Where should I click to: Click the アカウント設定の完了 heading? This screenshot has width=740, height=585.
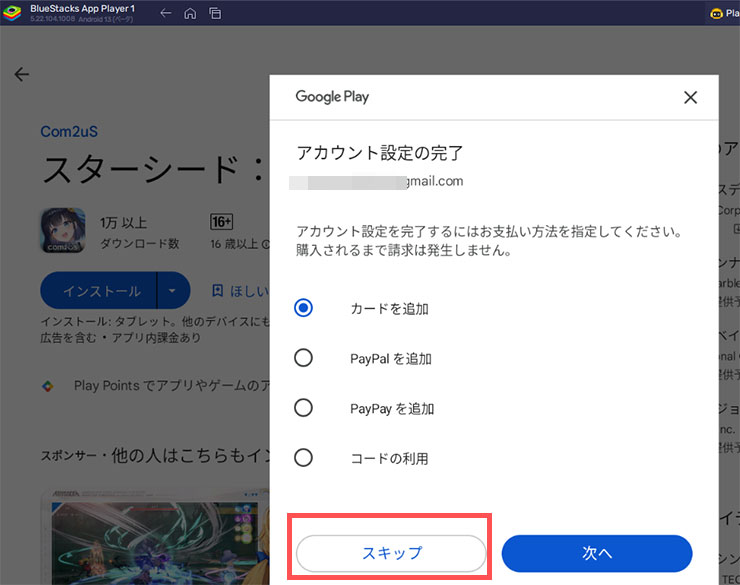coord(380,153)
